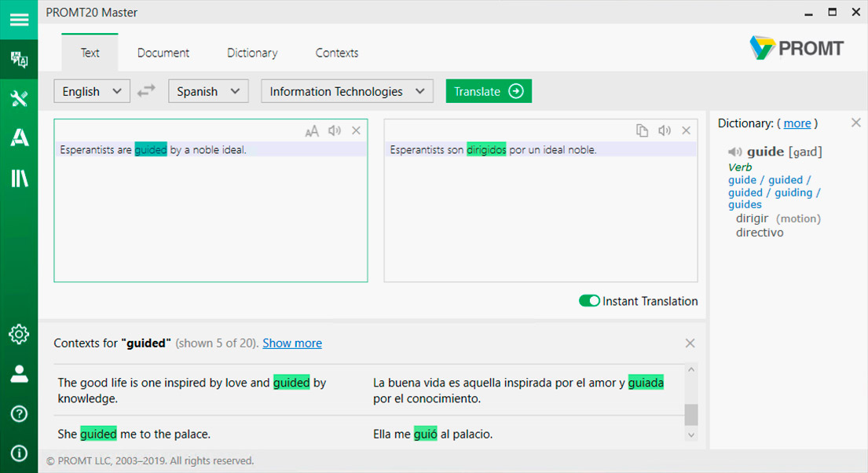Viewport: 868px width, 473px height.
Task: Click the translator icon in sidebar
Action: pyautogui.click(x=19, y=60)
